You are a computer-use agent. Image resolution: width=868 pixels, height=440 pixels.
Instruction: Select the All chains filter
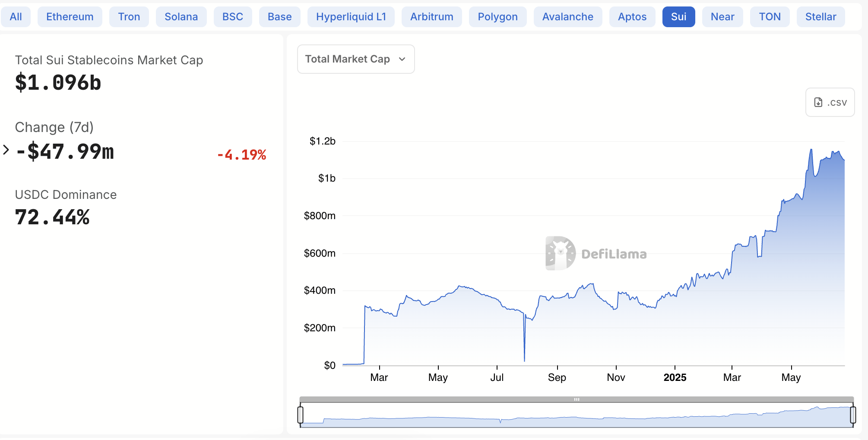(16, 16)
